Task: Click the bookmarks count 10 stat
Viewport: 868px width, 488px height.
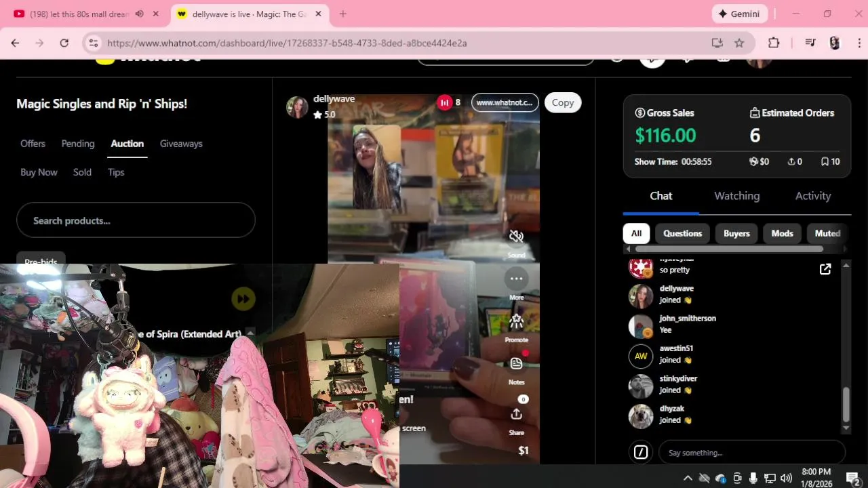Action: [830, 162]
